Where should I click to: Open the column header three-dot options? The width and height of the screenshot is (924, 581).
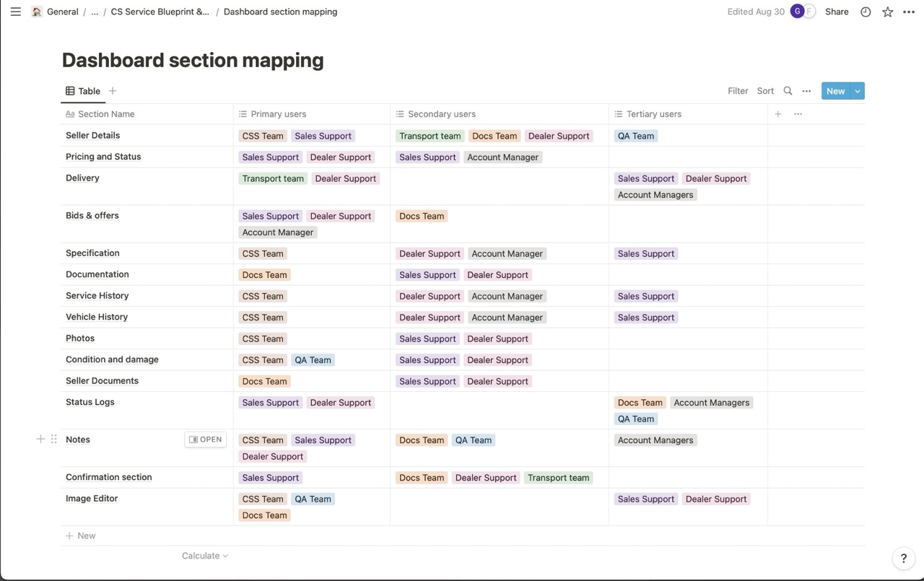click(798, 114)
